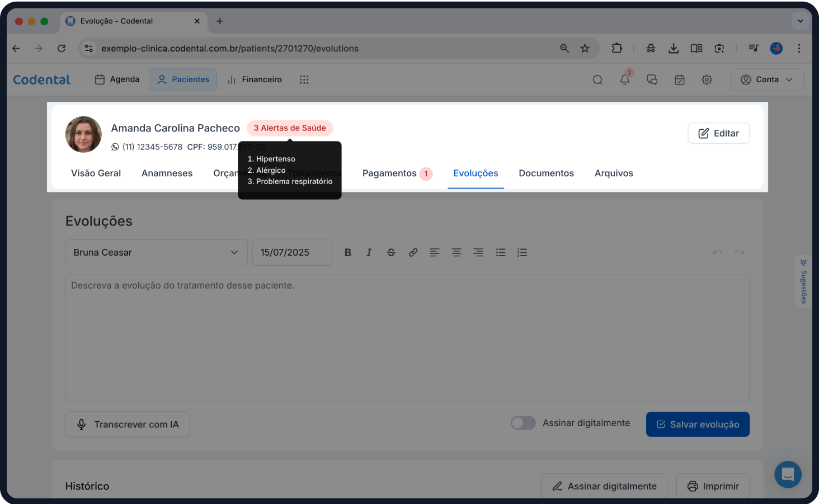This screenshot has height=504, width=819.
Task: Insert a link using the link icon
Action: pyautogui.click(x=413, y=252)
